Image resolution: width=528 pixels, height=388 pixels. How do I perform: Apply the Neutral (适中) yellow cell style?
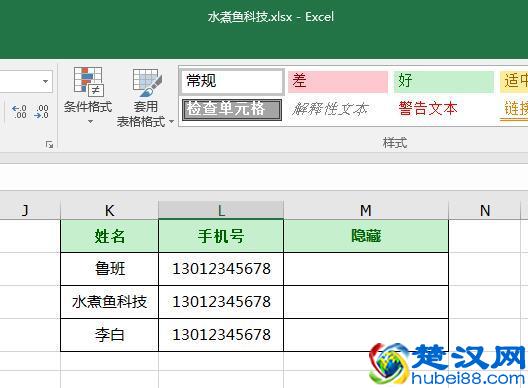coord(514,81)
